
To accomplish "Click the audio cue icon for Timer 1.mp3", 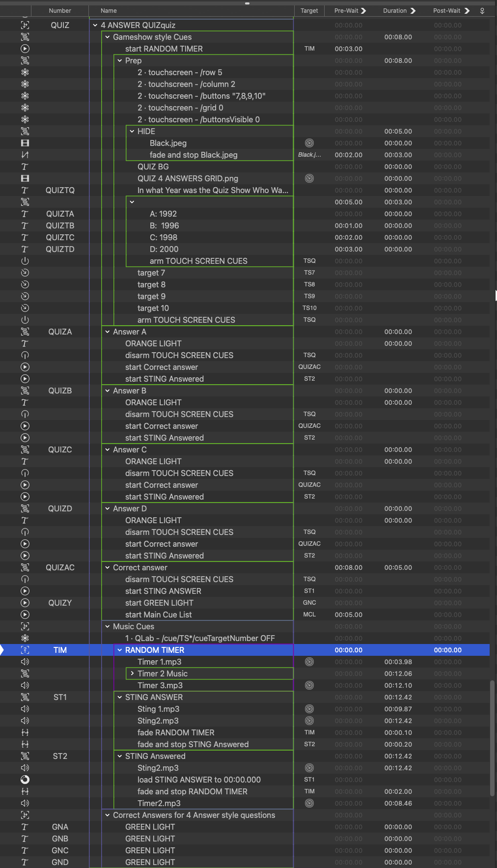I will (25, 662).
